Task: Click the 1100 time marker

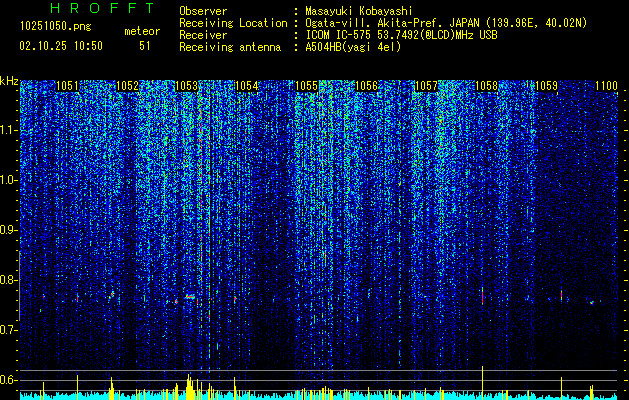Action: 606,86
